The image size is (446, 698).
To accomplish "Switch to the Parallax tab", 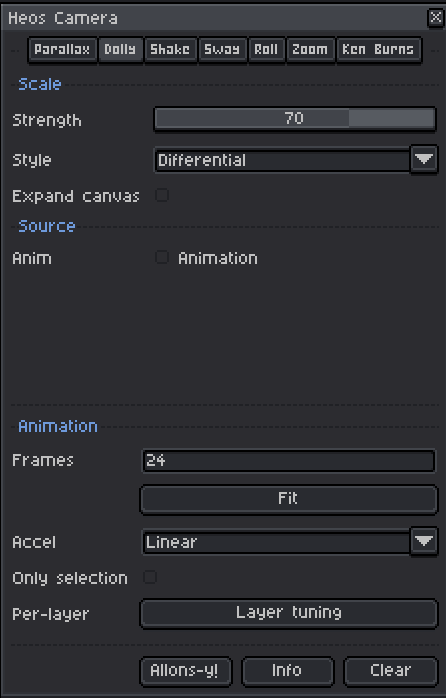I will [x=62, y=49].
